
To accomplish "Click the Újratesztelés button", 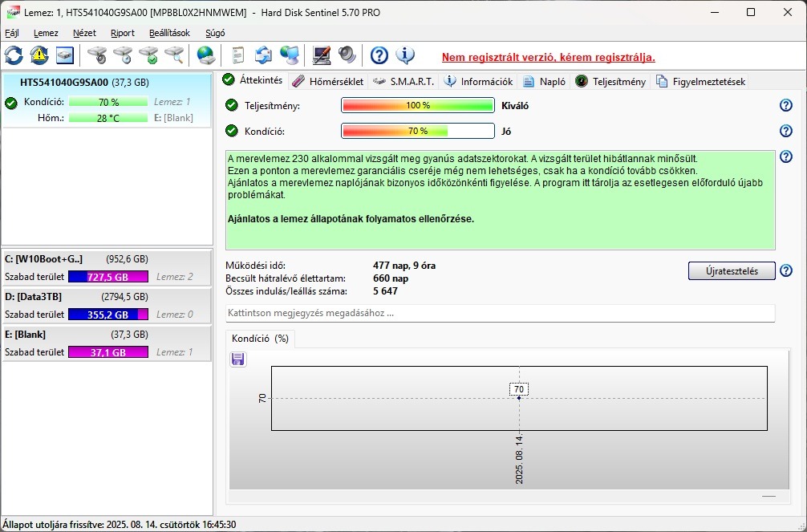I will pos(732,271).
